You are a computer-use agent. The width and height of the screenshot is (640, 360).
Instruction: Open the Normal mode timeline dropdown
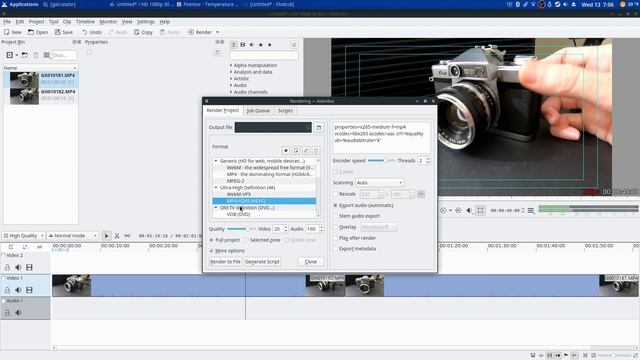pos(73,236)
